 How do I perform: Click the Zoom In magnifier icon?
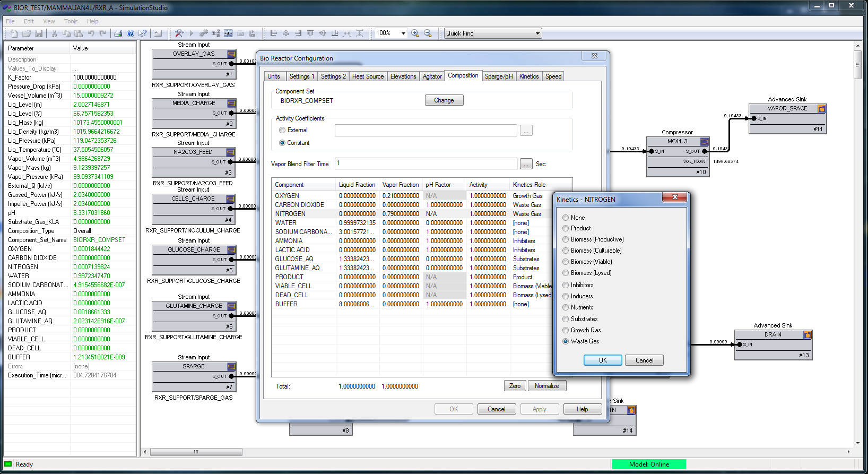pos(415,33)
